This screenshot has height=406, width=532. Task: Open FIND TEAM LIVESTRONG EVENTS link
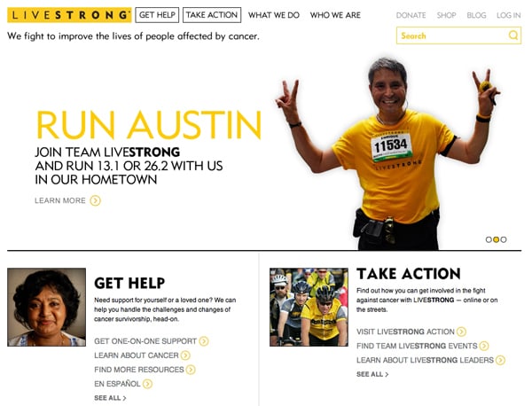click(417, 346)
